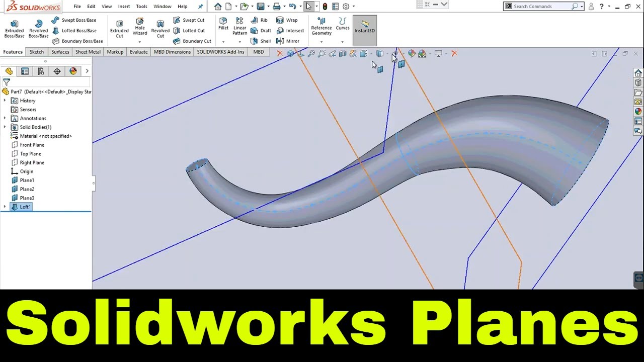Choose Boundary Boss/Base feature

[77, 41]
